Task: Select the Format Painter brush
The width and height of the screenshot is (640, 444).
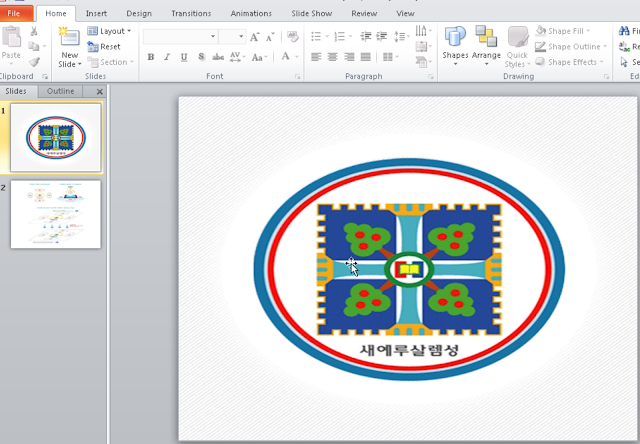Action: 34,62
